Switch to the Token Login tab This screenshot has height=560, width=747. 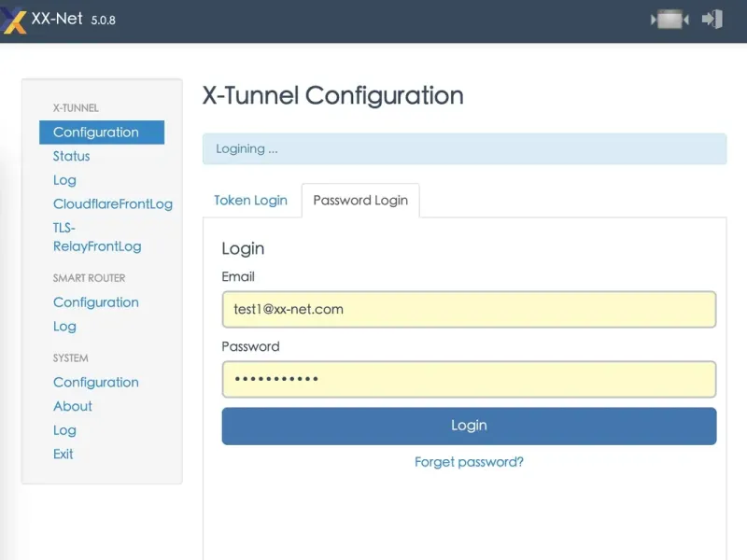point(250,201)
